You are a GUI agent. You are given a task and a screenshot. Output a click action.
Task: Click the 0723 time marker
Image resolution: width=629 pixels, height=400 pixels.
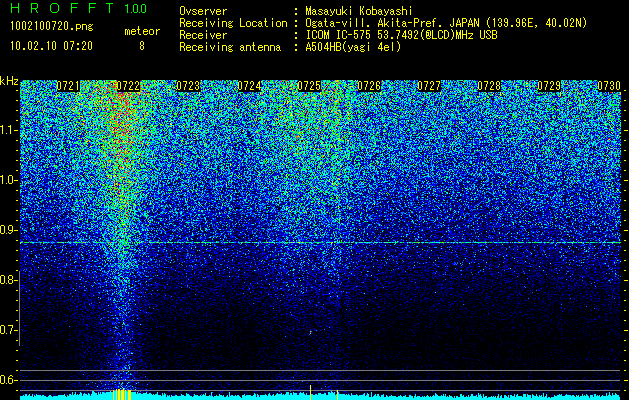[x=188, y=86]
